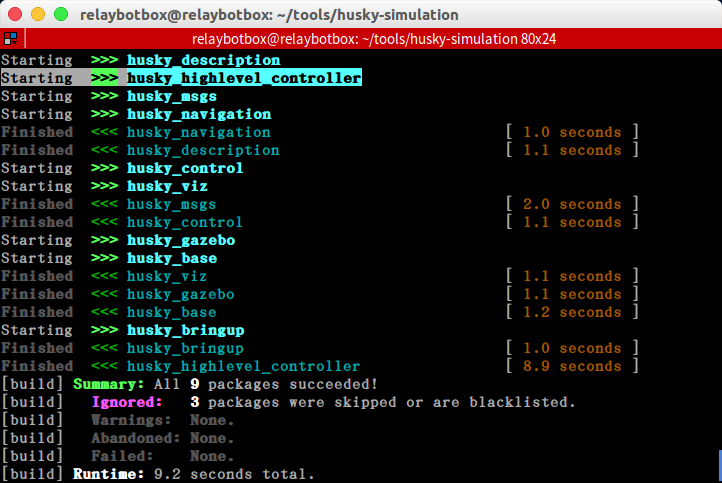
Task: Click husky_gazebo in its Starting line
Action: [181, 240]
